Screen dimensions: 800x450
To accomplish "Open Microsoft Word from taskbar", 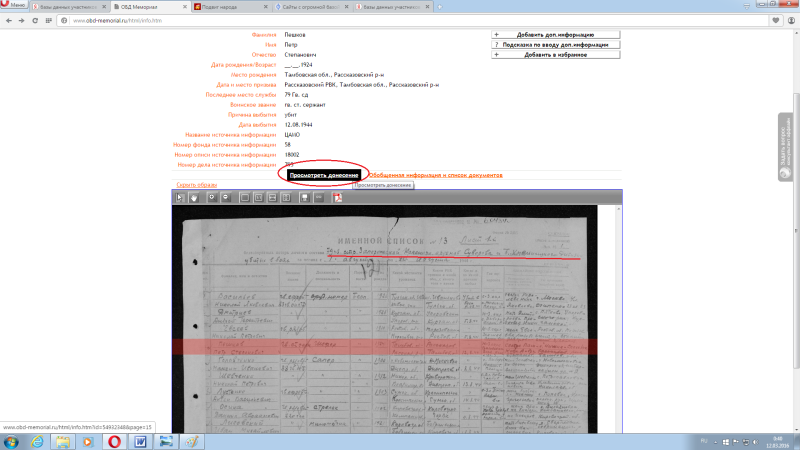I will pyautogui.click(x=140, y=442).
